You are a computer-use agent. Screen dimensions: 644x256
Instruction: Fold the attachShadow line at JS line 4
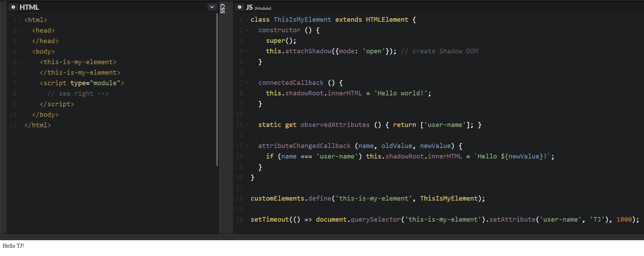tap(247, 51)
